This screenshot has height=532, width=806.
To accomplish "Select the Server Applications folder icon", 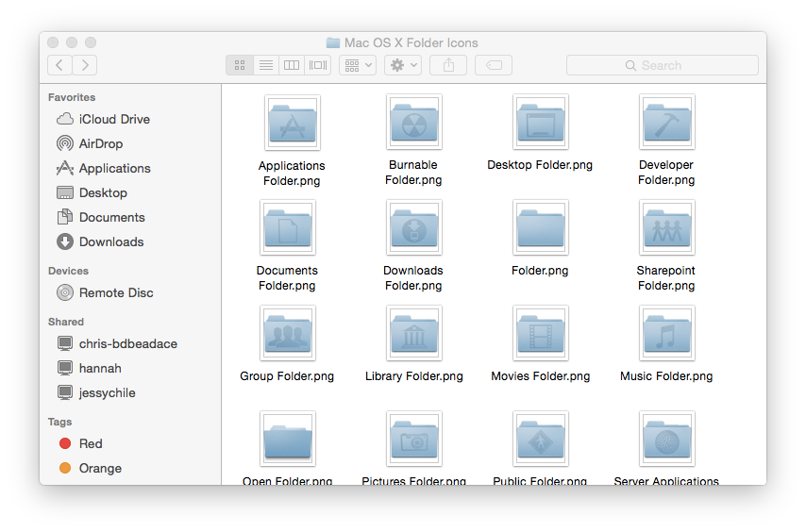I will pos(667,439).
